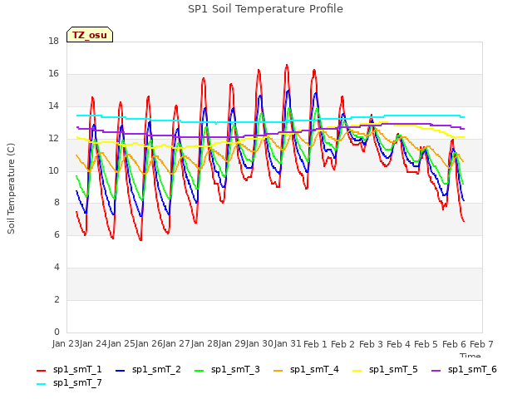Click the Feb 7 x-axis tick label
The width and height of the screenshot is (532, 399).
[481, 344]
